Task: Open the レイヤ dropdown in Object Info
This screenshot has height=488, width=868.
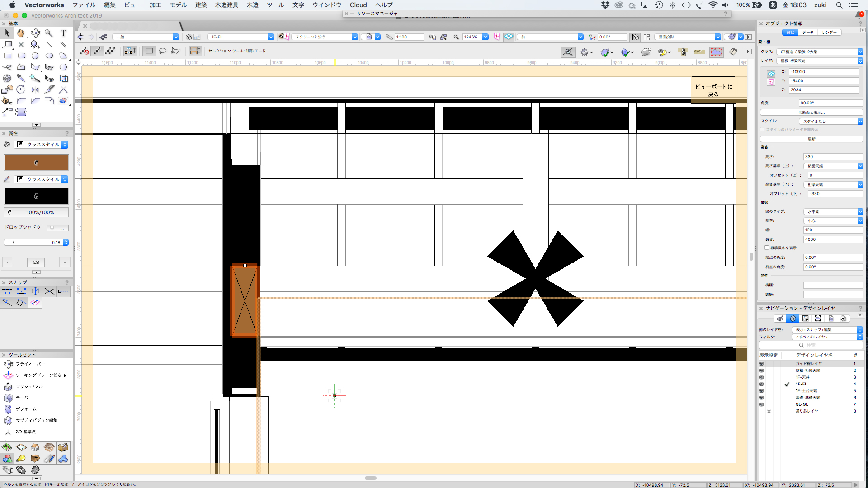Action: click(x=820, y=61)
